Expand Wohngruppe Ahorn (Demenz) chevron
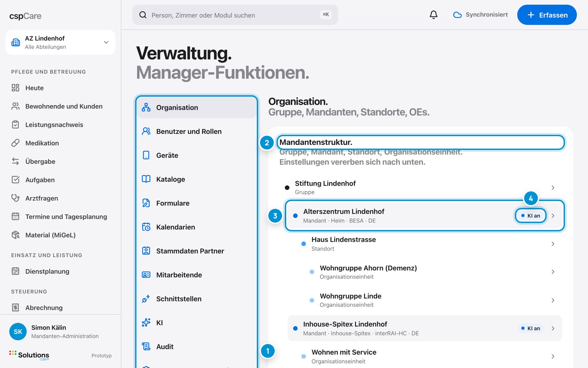The height and width of the screenshot is (368, 588). tap(553, 272)
